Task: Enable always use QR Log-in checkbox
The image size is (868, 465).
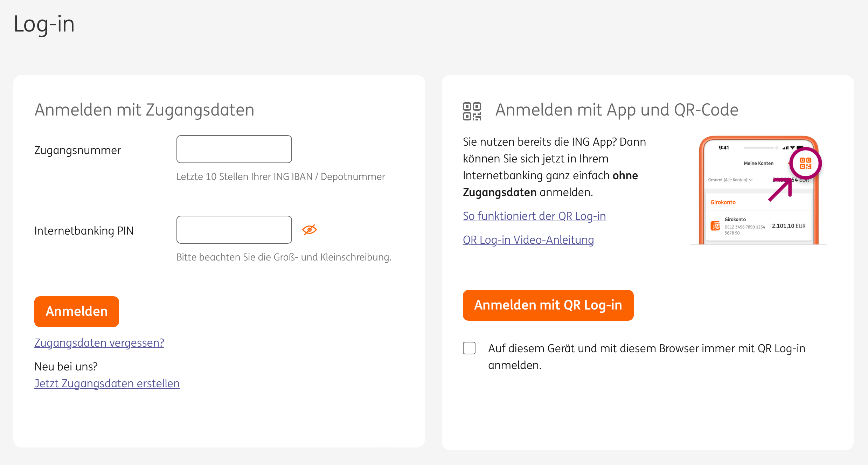Action: coord(469,348)
